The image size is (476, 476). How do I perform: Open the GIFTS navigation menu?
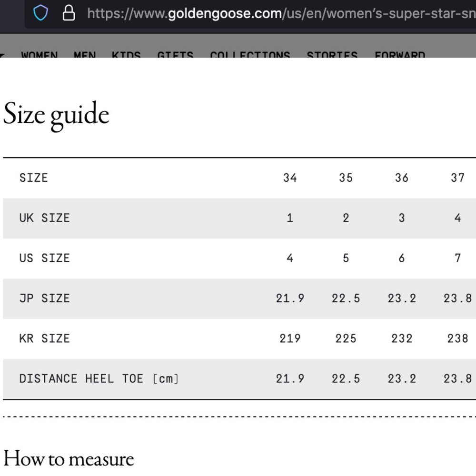coord(175,55)
